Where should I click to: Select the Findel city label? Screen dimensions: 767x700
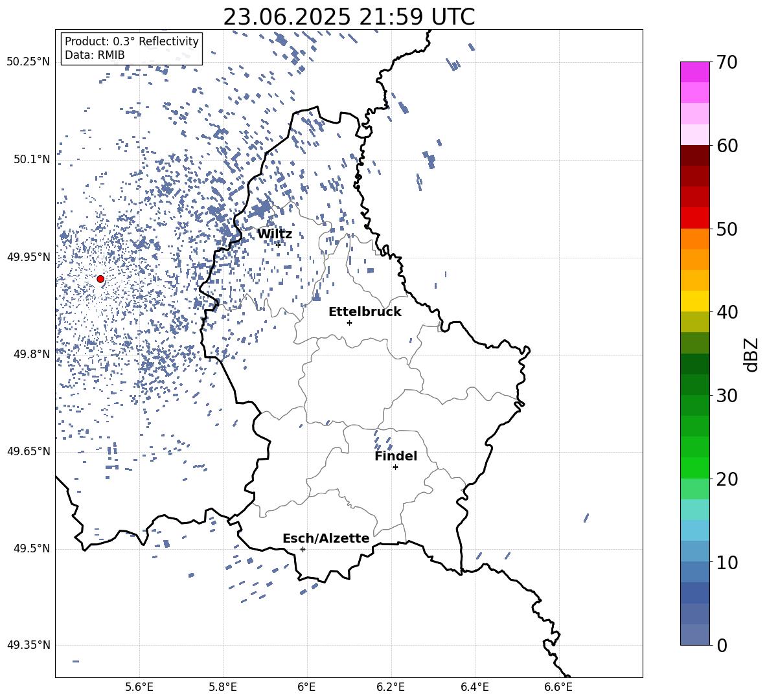click(x=396, y=457)
